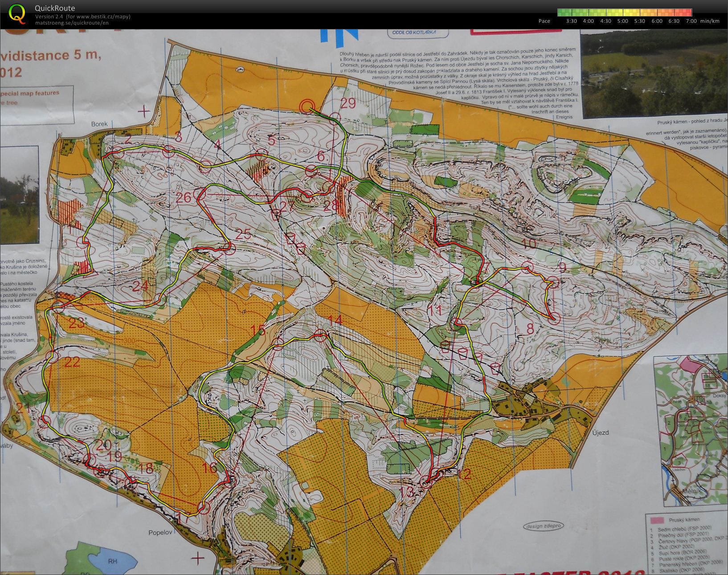The width and height of the screenshot is (728, 575).
Task: Click the Popelov place name on the map
Action: click(160, 532)
